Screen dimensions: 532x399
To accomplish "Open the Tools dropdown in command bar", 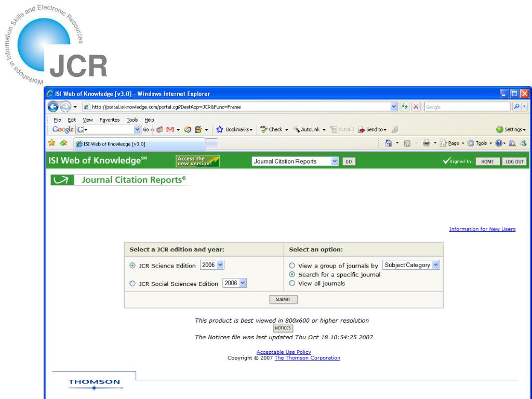I will click(x=480, y=143).
